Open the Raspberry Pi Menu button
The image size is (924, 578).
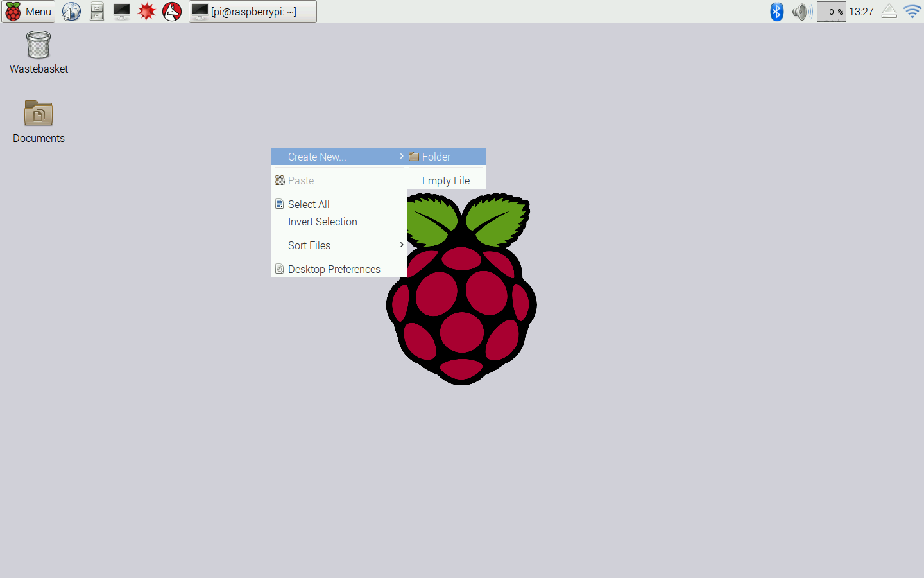(x=28, y=12)
